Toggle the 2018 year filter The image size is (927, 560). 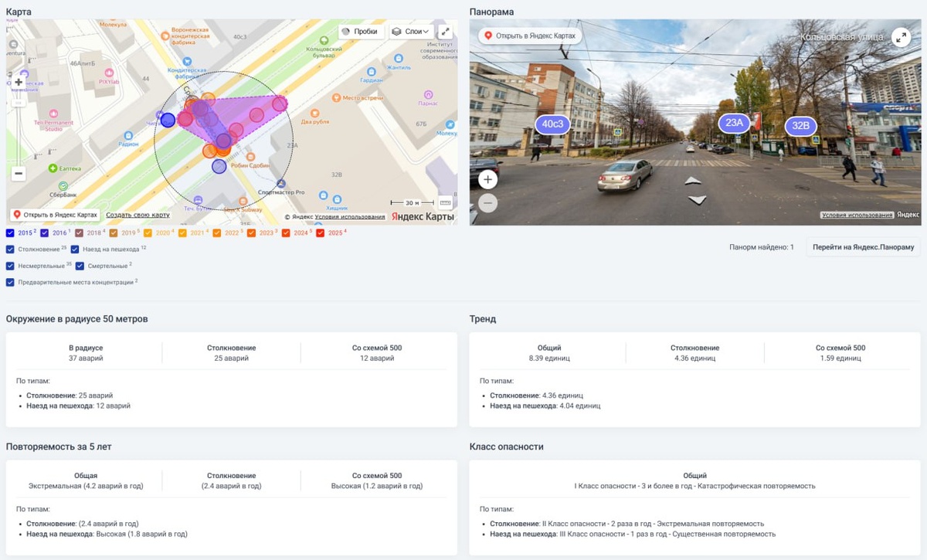[79, 232]
